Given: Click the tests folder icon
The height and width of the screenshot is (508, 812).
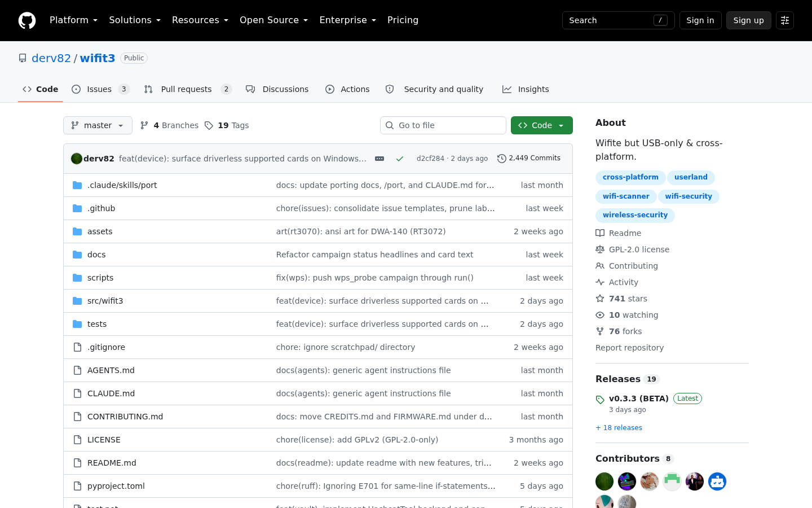Looking at the screenshot, I should [x=77, y=324].
